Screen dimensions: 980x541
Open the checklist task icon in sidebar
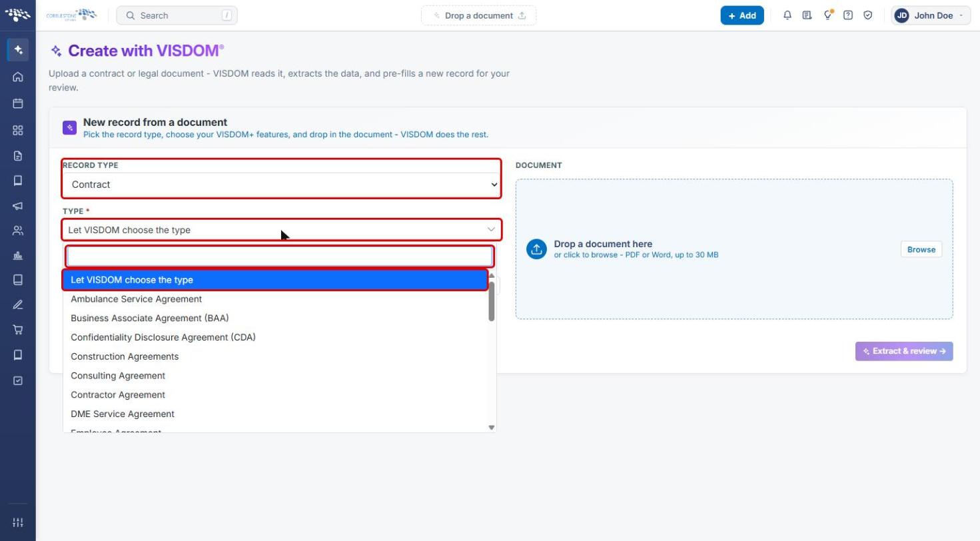pos(18,380)
